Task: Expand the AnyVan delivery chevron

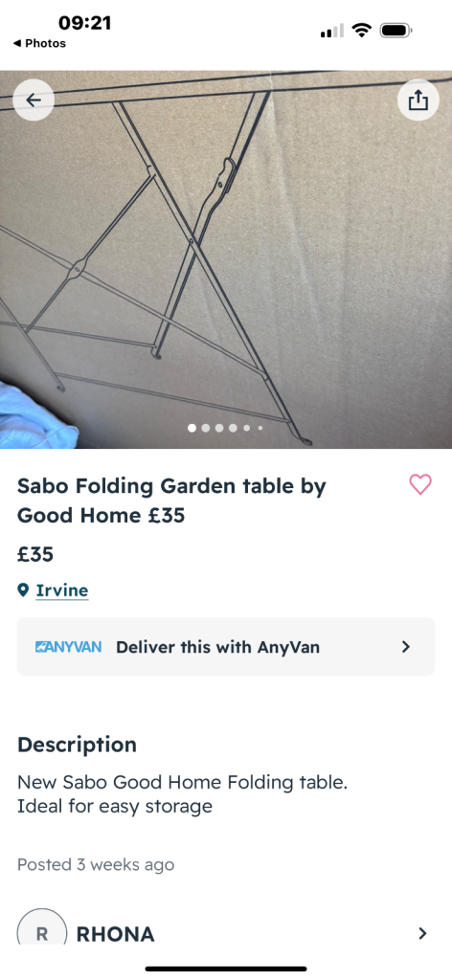Action: [406, 646]
